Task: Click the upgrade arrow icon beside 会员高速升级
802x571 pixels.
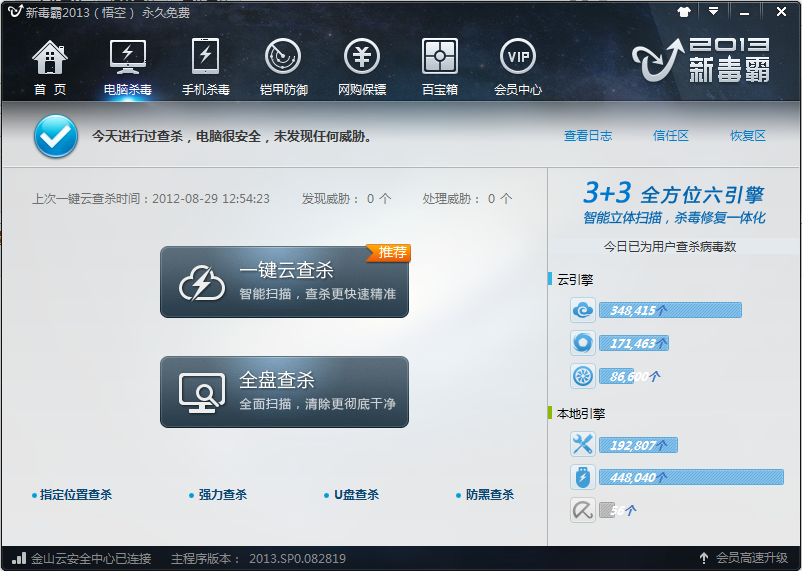Action: pos(704,558)
